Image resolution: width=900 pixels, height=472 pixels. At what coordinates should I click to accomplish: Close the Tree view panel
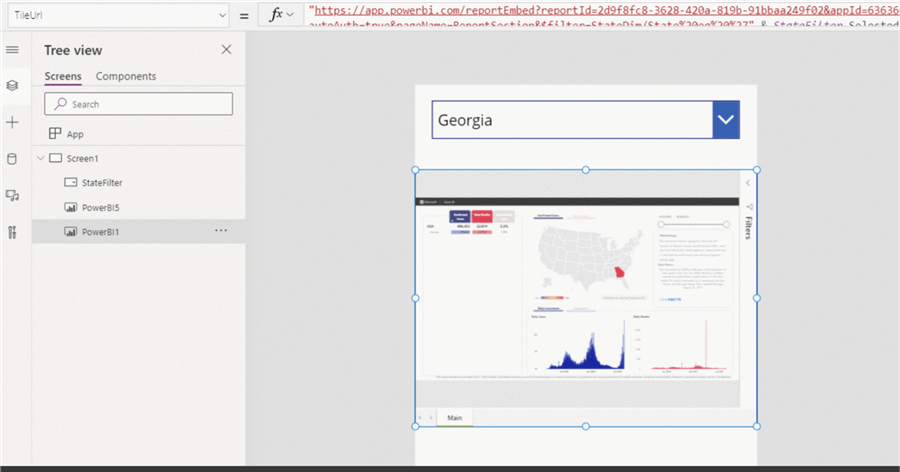(x=227, y=50)
